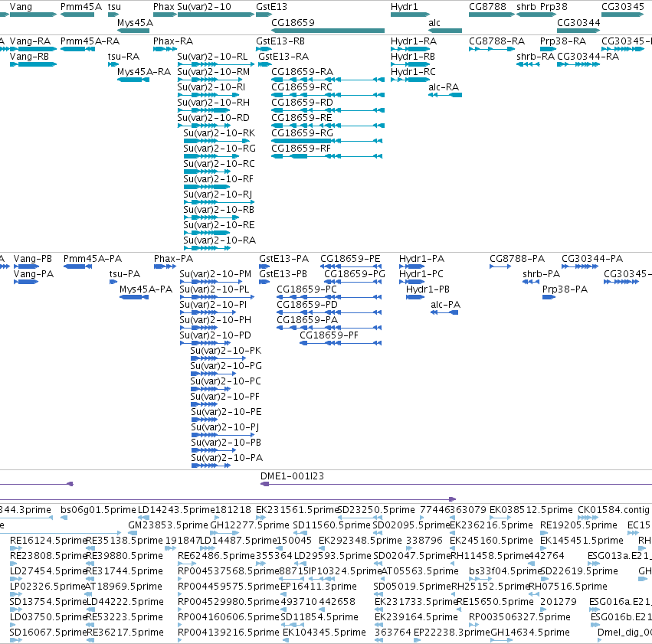This screenshot has width=652, height=644.
Task: Open the EK239164.5prime EST label
Action: (416, 617)
